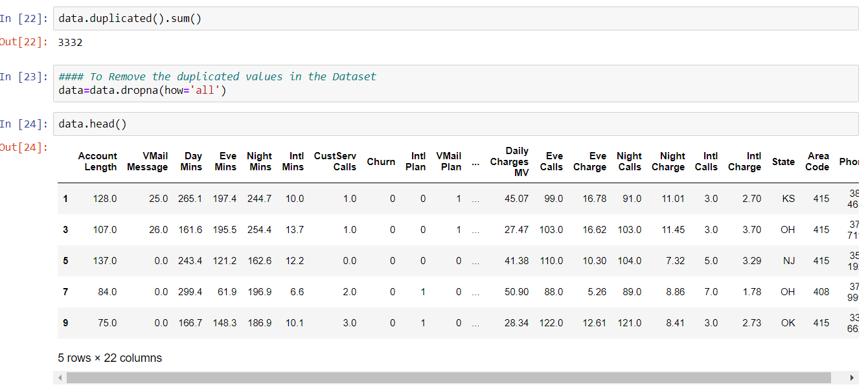
Task: Click Intl Charge value 1.78
Action: (752, 292)
